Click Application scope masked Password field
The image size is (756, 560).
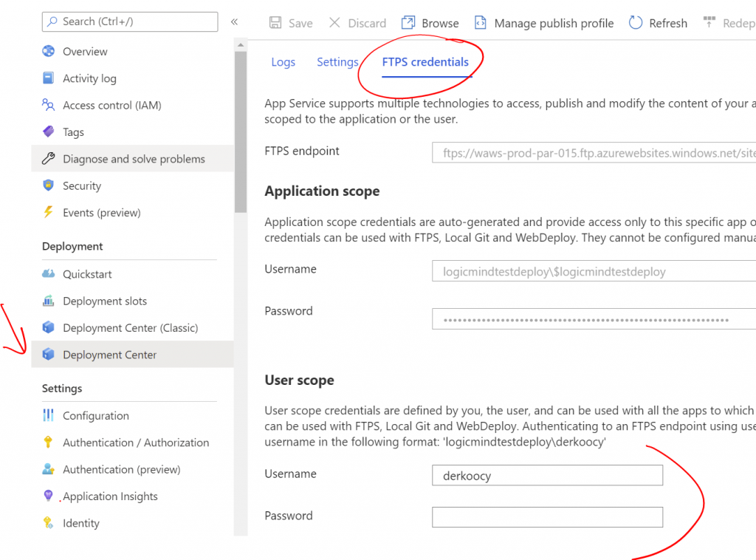pyautogui.click(x=594, y=319)
